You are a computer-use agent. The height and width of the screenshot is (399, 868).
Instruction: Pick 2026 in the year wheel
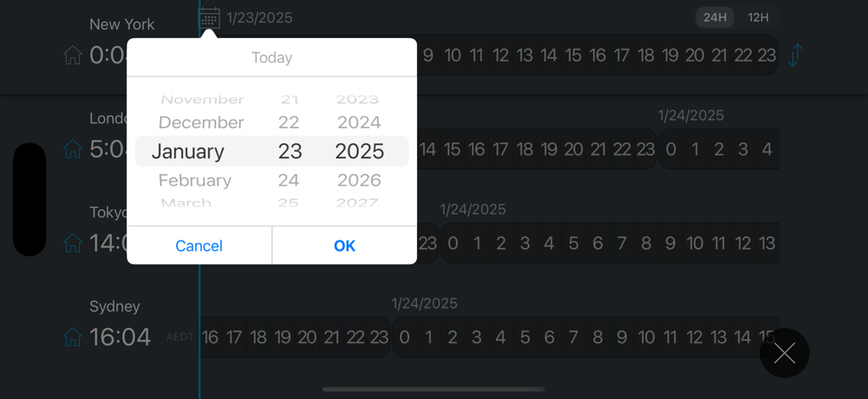(359, 180)
